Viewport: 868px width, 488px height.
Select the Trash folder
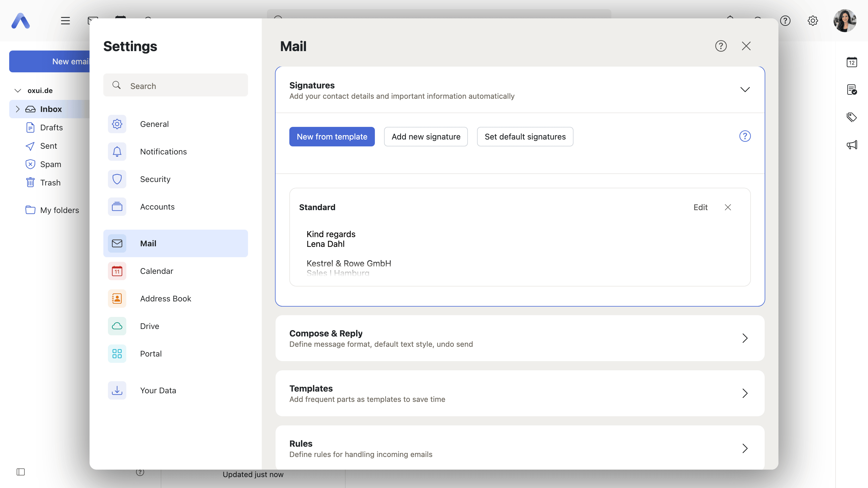50,183
